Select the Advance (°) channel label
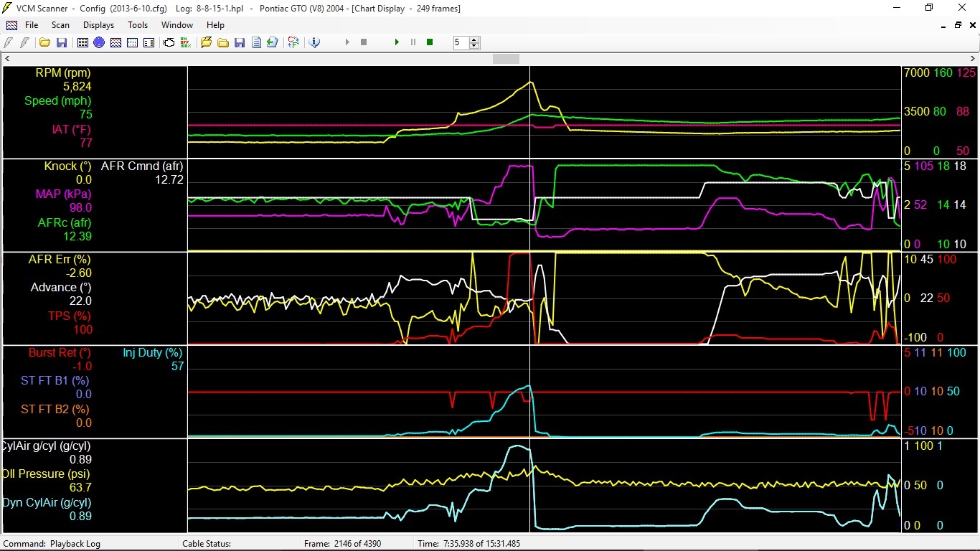980x551 pixels. point(61,288)
